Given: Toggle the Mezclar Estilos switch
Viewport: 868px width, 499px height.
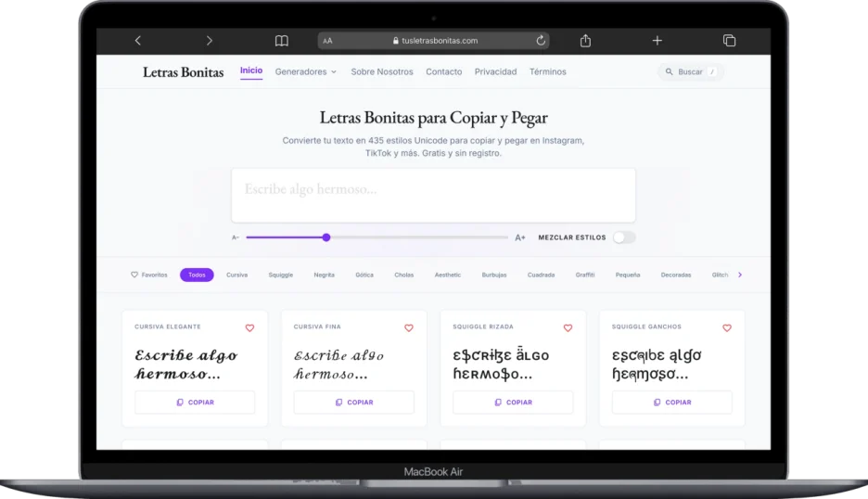Looking at the screenshot, I should [x=624, y=237].
